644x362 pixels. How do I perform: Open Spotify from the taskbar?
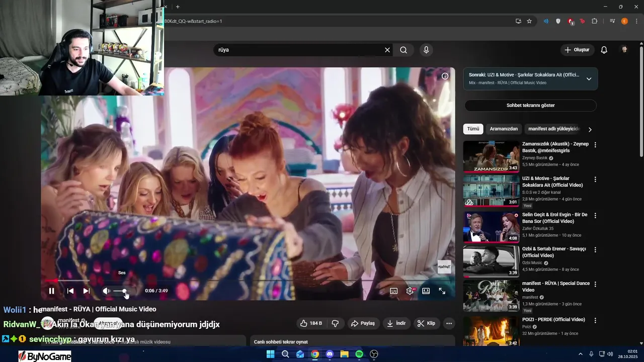[359, 354]
